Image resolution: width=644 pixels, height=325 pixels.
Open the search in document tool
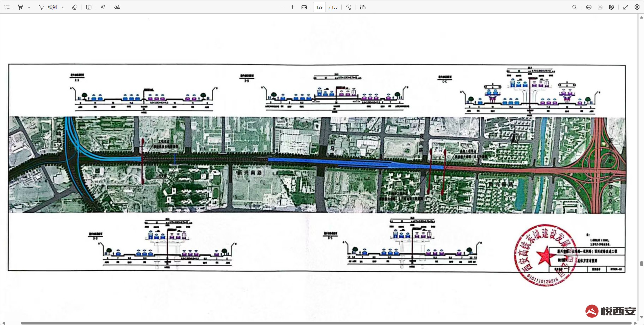[x=575, y=7]
